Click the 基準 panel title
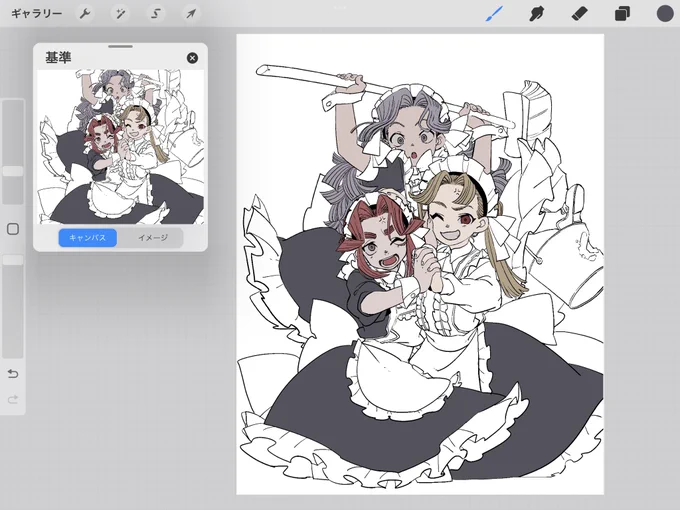This screenshot has width=680, height=510. coord(58,58)
